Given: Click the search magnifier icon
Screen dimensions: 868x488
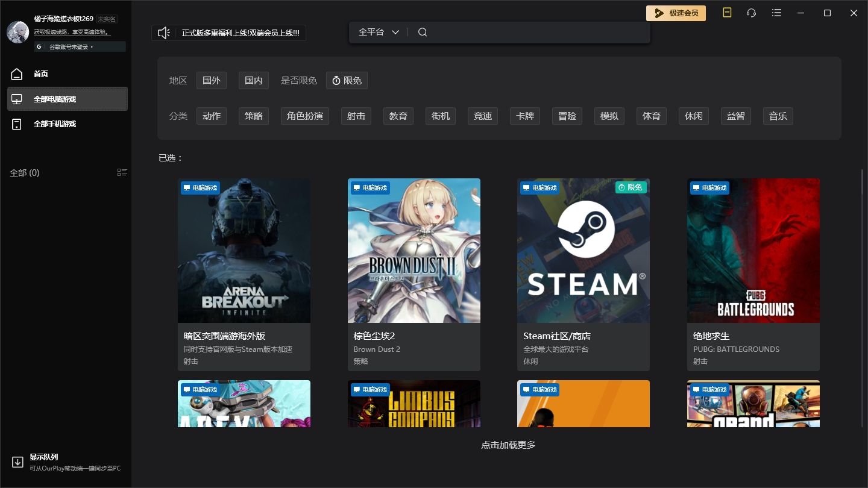Looking at the screenshot, I should [x=423, y=33].
